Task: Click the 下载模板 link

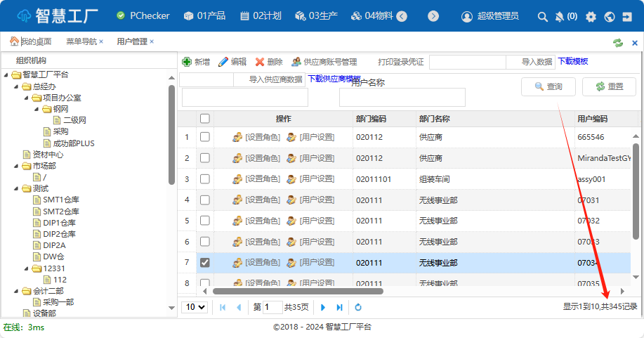Action: (x=572, y=62)
